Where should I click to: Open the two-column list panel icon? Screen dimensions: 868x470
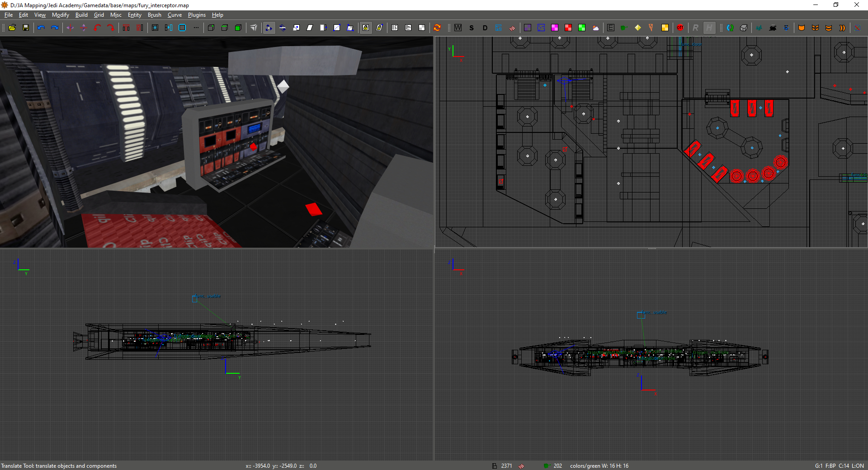click(x=395, y=28)
